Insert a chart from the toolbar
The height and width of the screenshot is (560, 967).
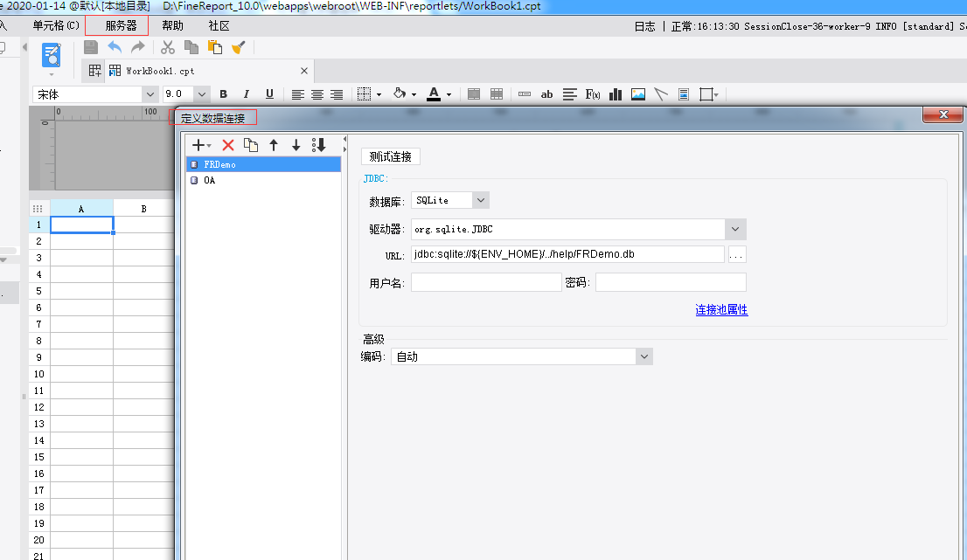(x=616, y=94)
